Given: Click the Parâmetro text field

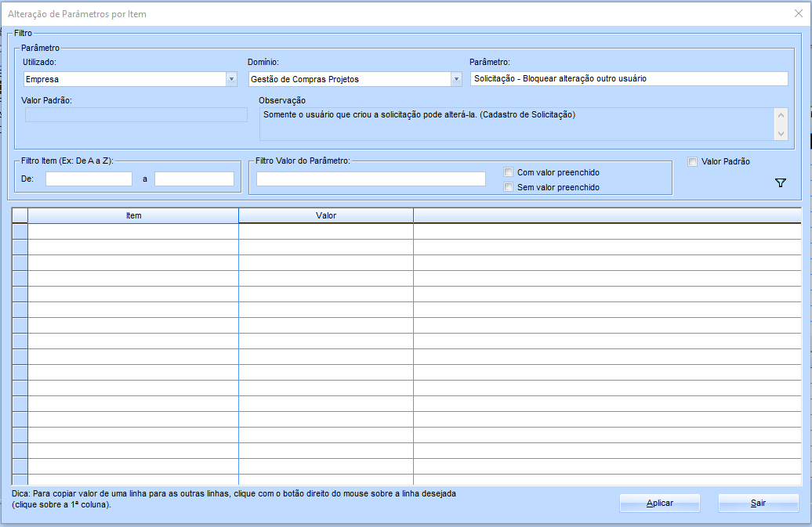Looking at the screenshot, I should 629,79.
